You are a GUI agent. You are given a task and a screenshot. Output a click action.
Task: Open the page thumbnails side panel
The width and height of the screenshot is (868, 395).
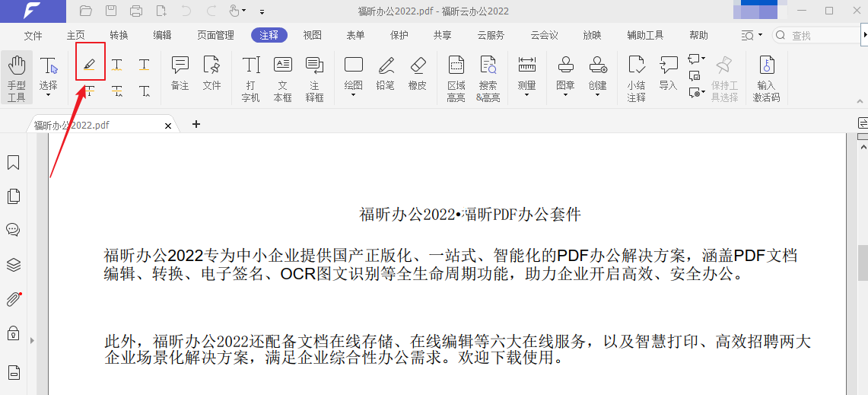point(13,196)
